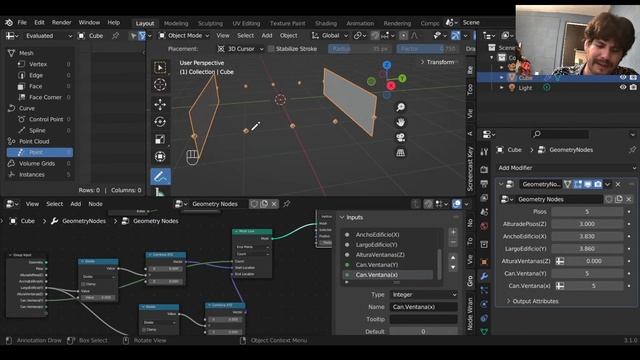
Task: Toggle Light render camera in outliner
Action: tap(633, 87)
